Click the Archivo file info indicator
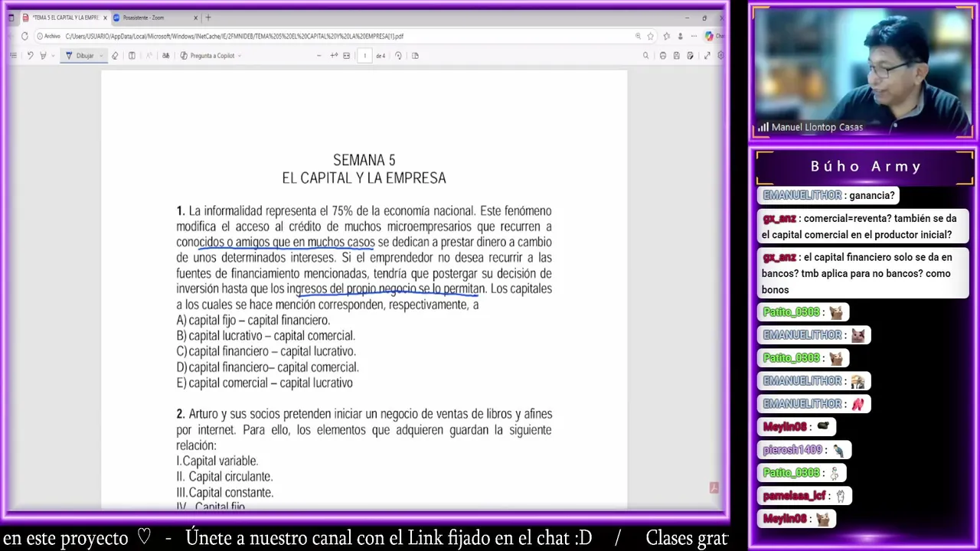Screen dimensions: 980x551 (x=47, y=36)
